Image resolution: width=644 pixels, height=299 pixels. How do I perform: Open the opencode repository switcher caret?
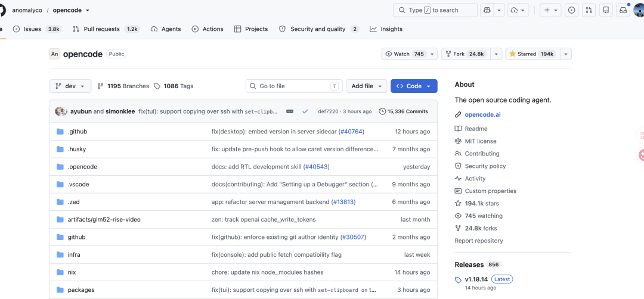pos(88,10)
